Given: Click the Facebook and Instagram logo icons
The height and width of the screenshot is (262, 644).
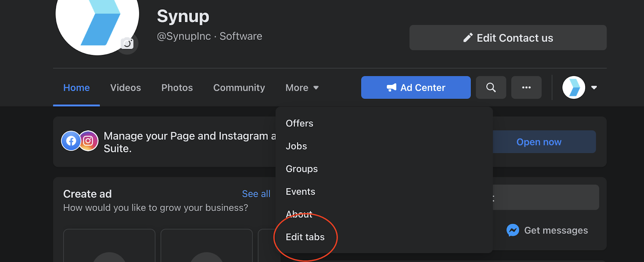Looking at the screenshot, I should [x=80, y=141].
